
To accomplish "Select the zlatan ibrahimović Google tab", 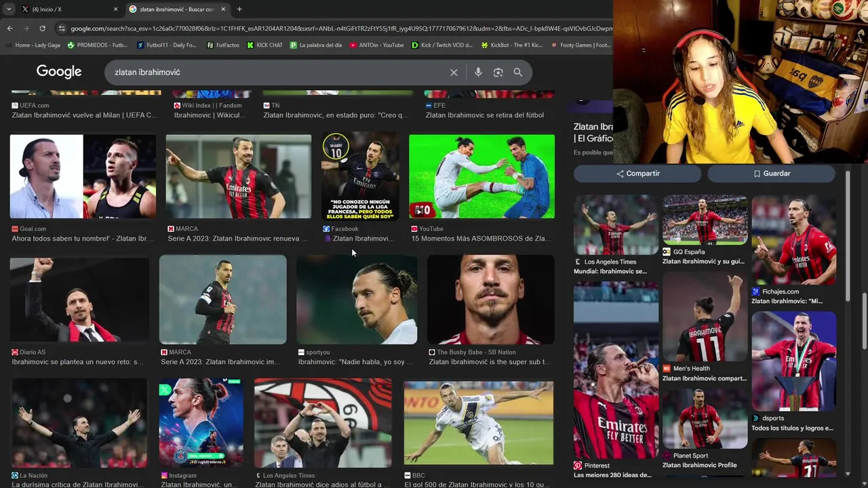I will (178, 9).
